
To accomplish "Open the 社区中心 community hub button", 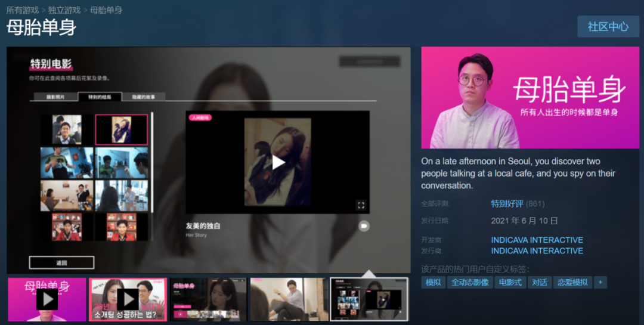I will 608,27.
